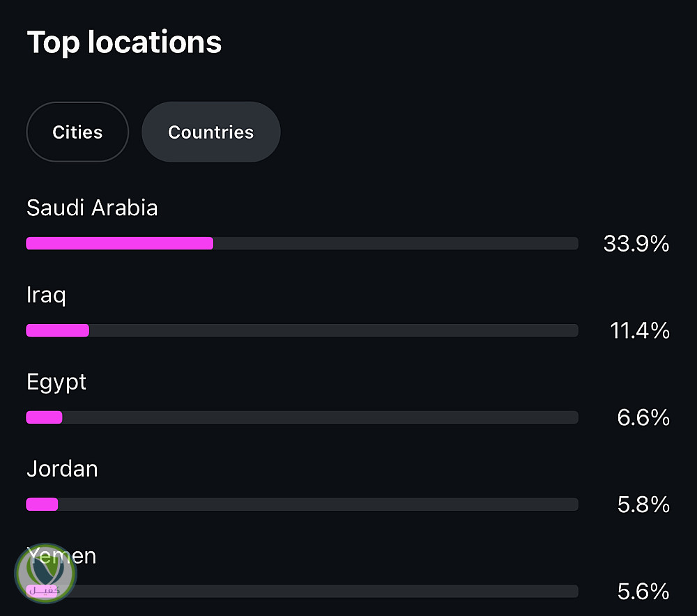
Task: Click the Jordan percentage bar
Action: pos(302,505)
